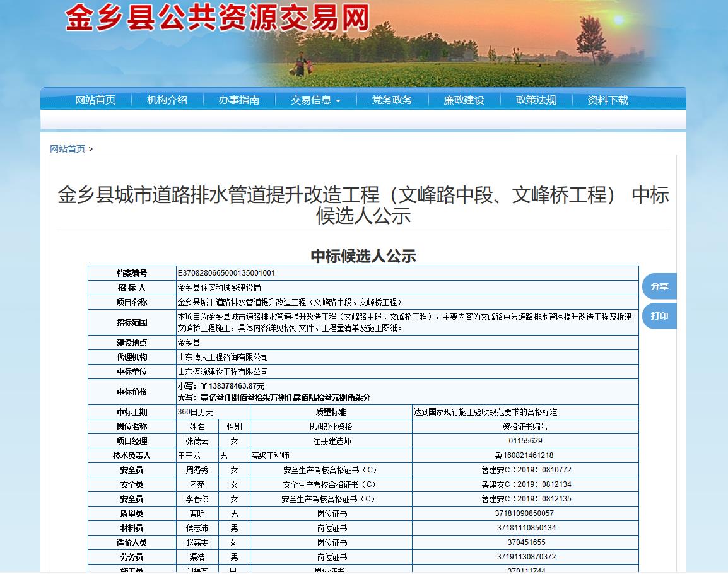
Task: Click the 分享 share button
Action: pyautogui.click(x=659, y=286)
